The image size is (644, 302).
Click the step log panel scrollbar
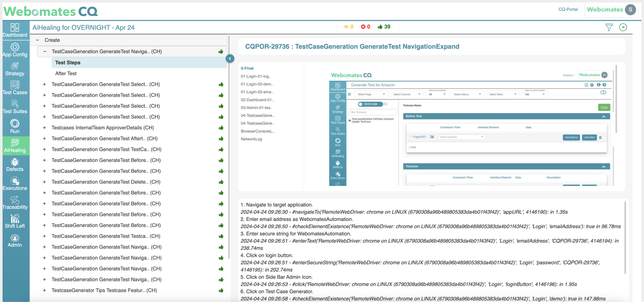coord(625,237)
